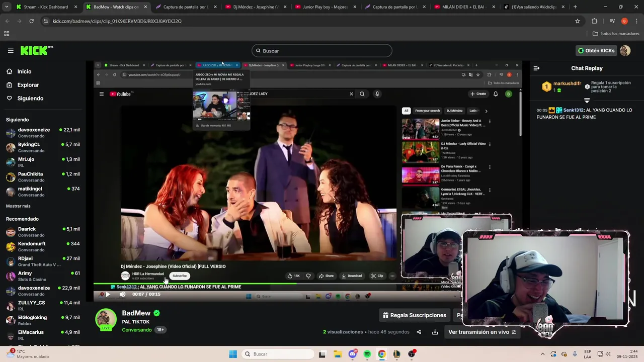Open the tab search dropdown
The width and height of the screenshot is (644, 362).
(6, 7)
